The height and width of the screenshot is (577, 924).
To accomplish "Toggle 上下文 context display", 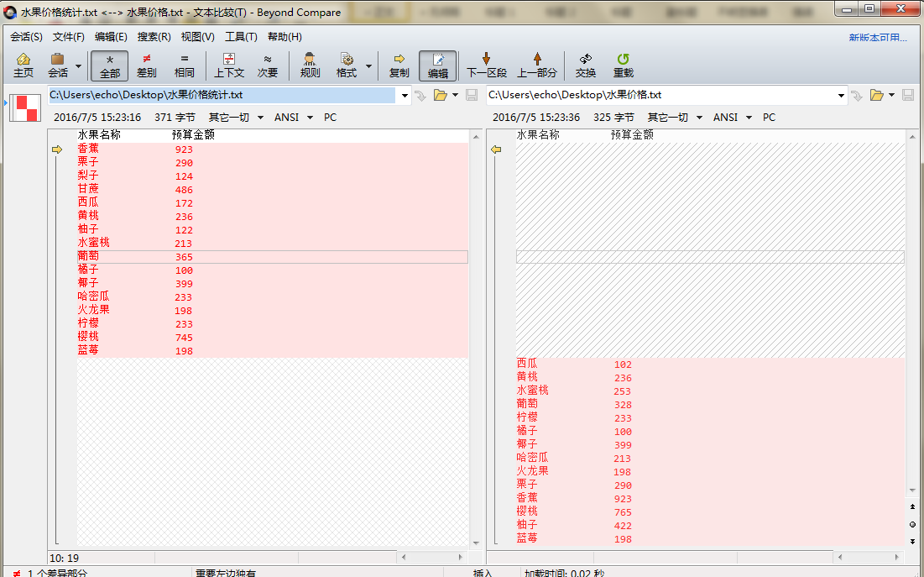I will (228, 65).
